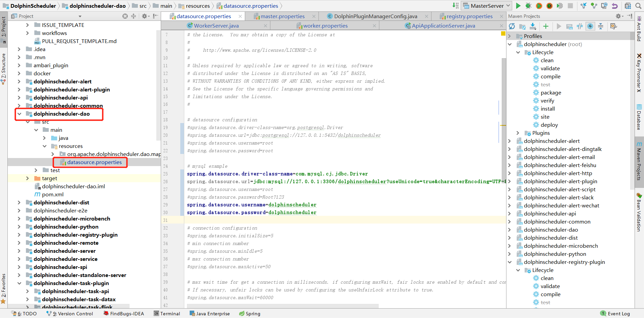644x318 pixels.
Task: Update project from version control
Action: (x=583, y=6)
